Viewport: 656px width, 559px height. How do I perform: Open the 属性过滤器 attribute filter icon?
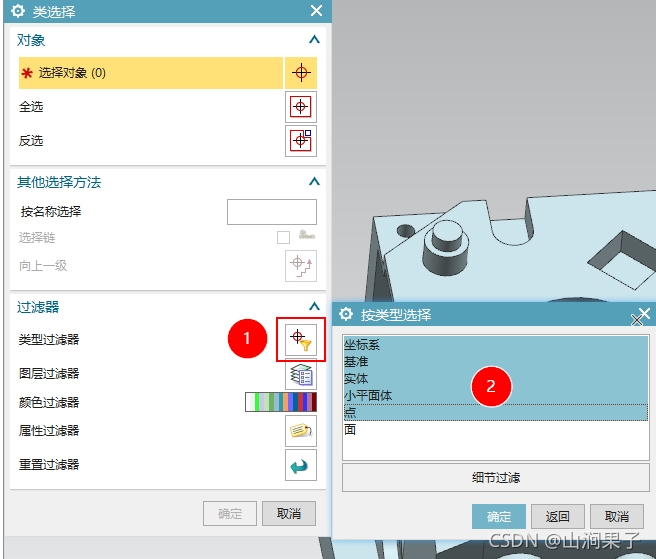pos(301,431)
